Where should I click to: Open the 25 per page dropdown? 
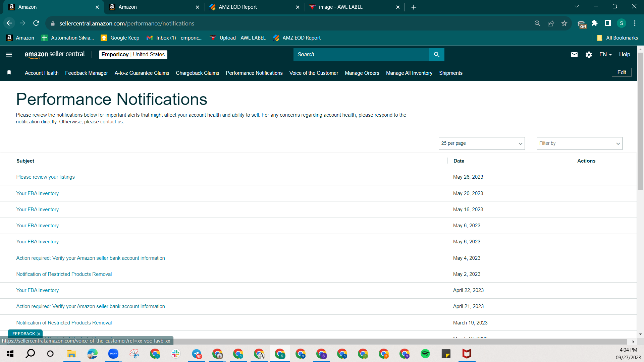point(482,143)
